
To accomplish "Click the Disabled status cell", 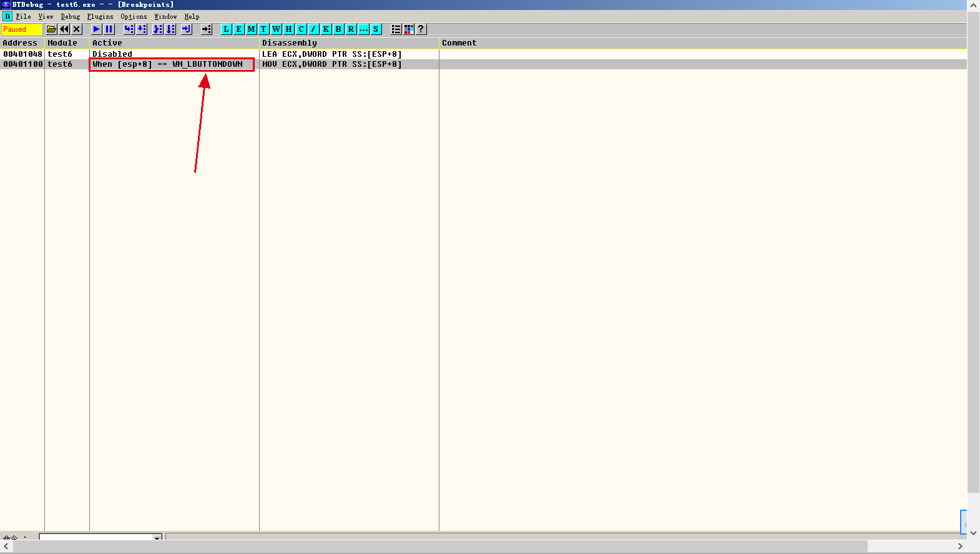I will tap(112, 54).
